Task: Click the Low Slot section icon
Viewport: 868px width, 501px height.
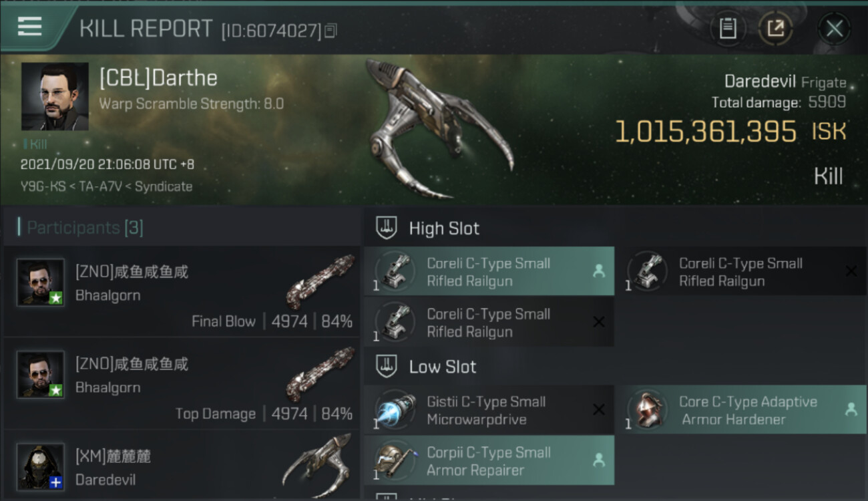Action: click(x=387, y=366)
